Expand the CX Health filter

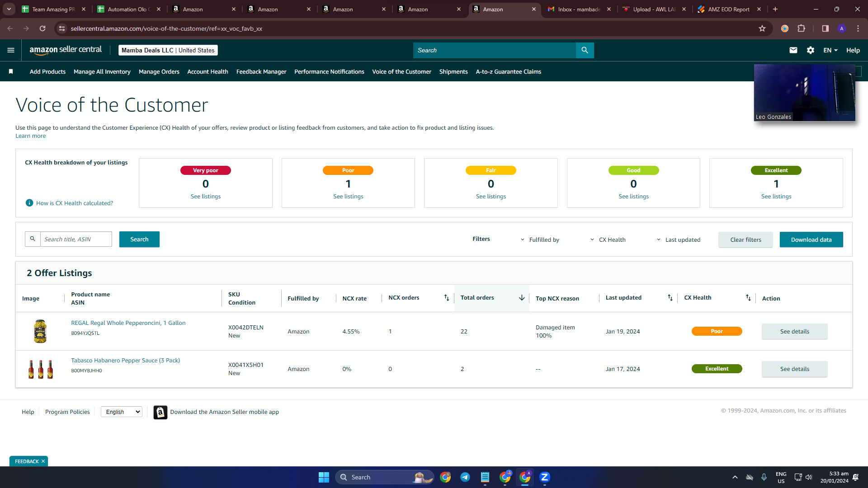pos(608,239)
